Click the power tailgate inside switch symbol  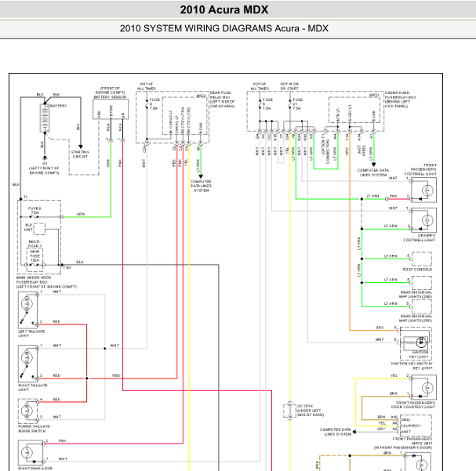pyautogui.click(x=27, y=411)
